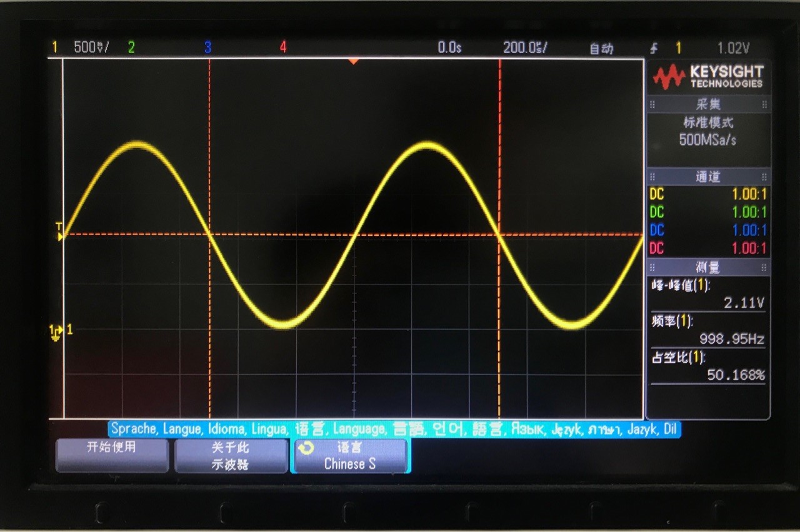800x532 pixels.
Task: Toggle the red channel 4 indicator
Action: tap(283, 47)
